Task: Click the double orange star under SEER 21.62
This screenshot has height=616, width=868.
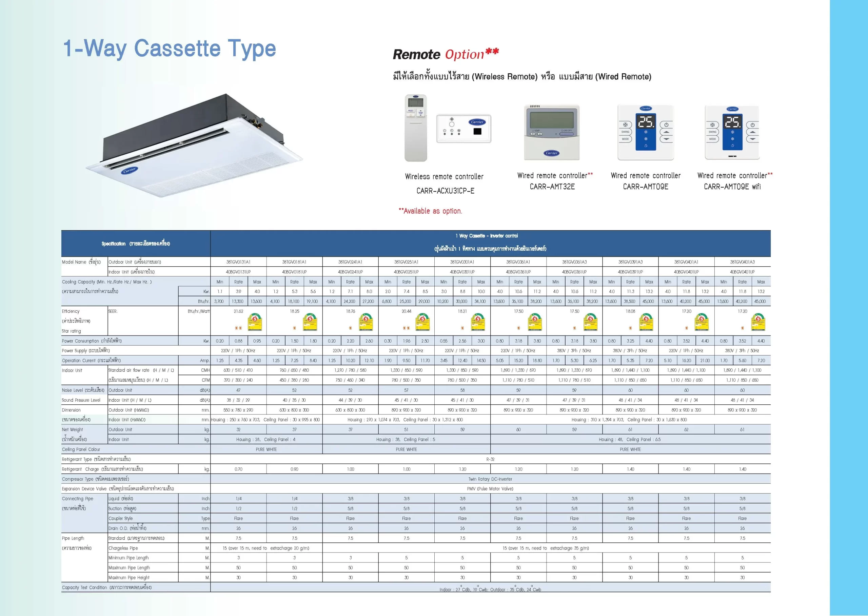Action: tap(238, 328)
